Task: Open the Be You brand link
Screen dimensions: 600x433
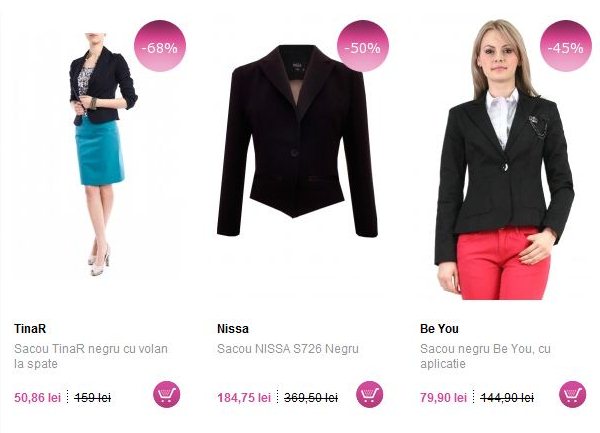Action: pos(439,329)
